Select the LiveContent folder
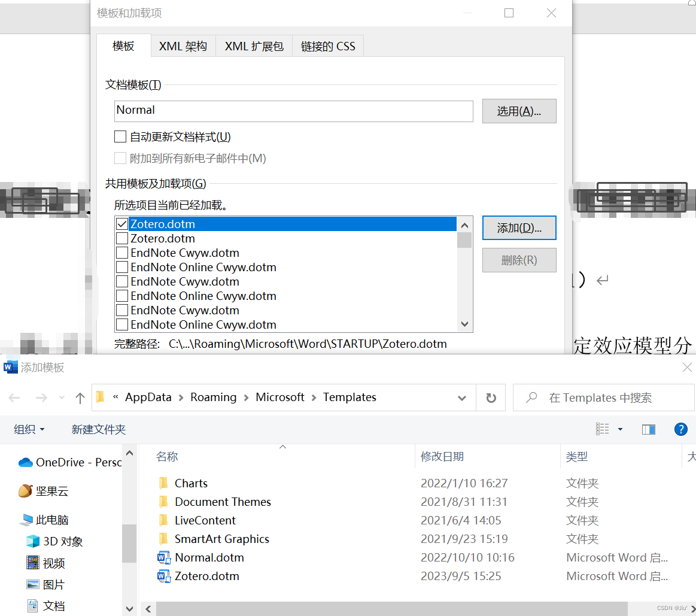 [x=197, y=520]
